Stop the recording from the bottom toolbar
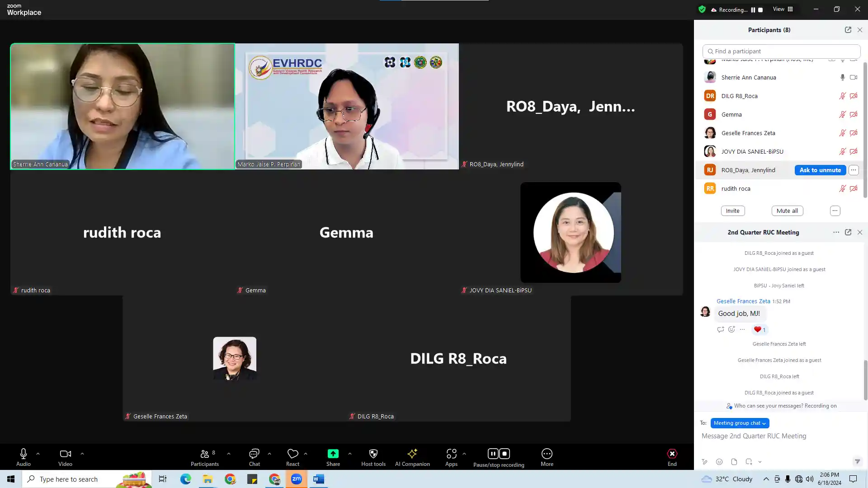The height and width of the screenshot is (488, 868). 505,454
